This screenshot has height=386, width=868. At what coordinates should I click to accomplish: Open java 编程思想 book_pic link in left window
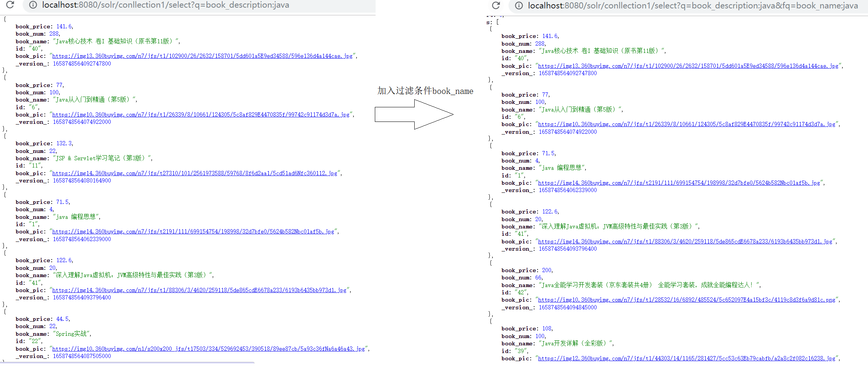pyautogui.click(x=193, y=232)
